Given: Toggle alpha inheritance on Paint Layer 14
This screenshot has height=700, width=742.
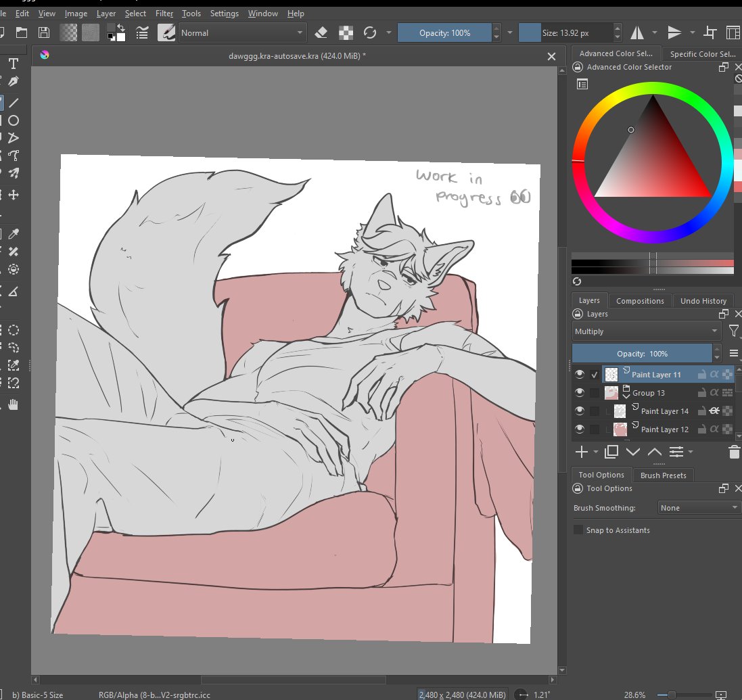Looking at the screenshot, I should pos(714,411).
